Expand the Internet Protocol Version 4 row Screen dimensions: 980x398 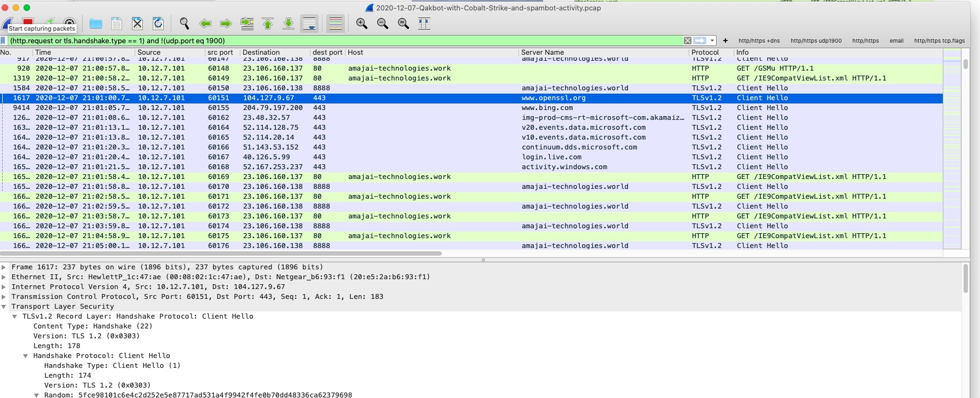coord(4,287)
